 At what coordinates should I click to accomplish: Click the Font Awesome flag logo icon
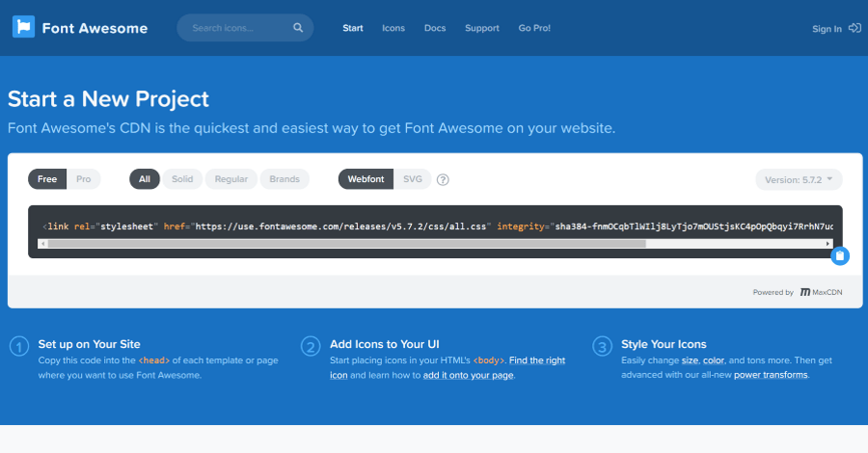point(24,27)
